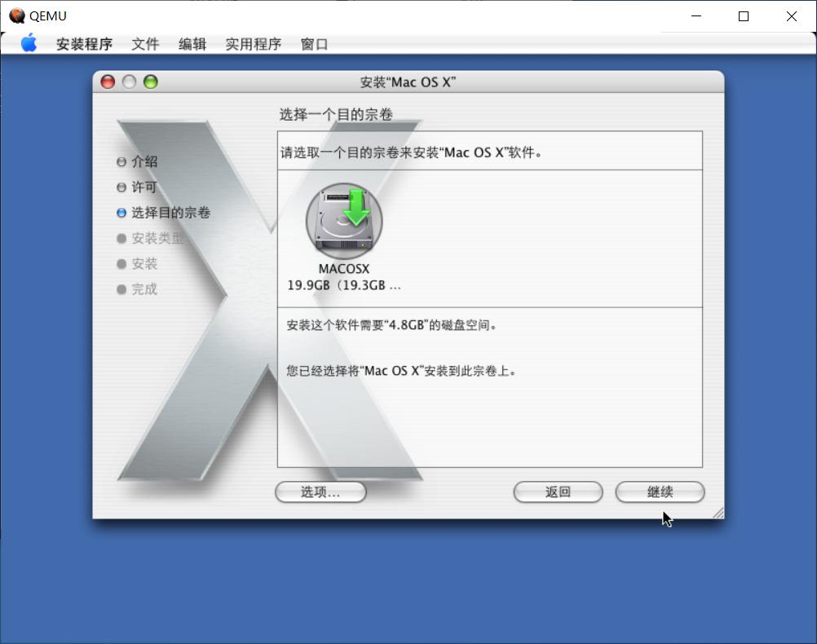Image resolution: width=817 pixels, height=644 pixels.
Task: Open the 编辑 menu
Action: (x=192, y=45)
